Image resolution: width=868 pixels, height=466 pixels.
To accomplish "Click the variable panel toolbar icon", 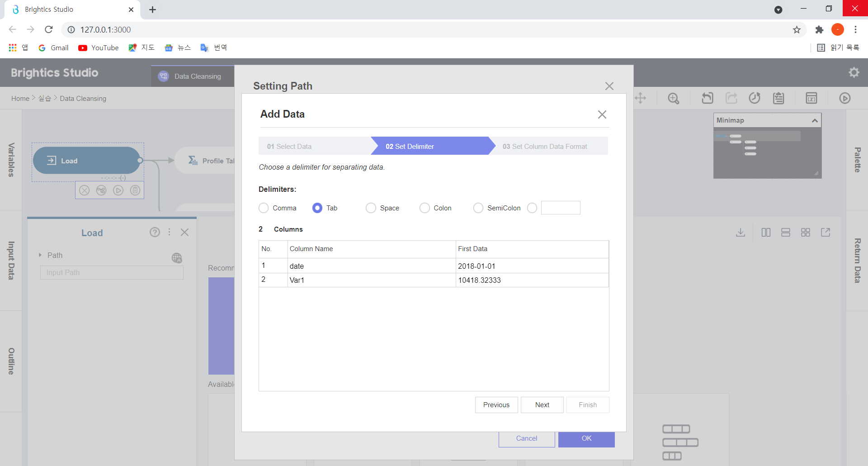I will pos(811,98).
